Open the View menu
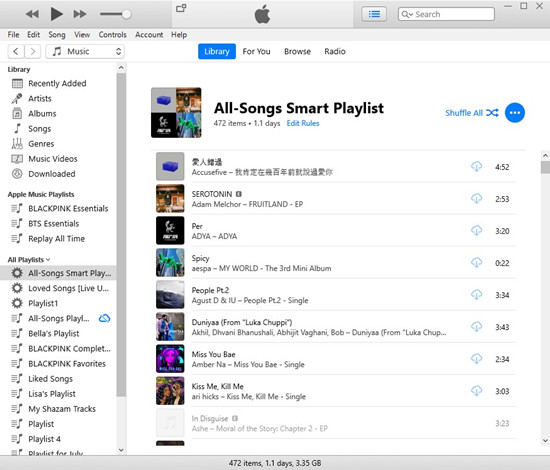Viewport: 550px width, 470px height. point(82,35)
